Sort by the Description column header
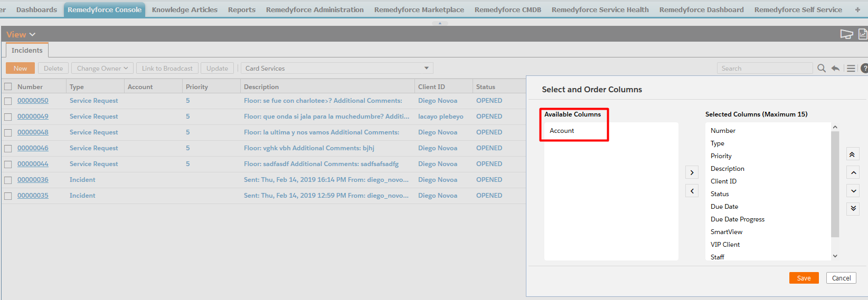The image size is (868, 300). [x=261, y=86]
